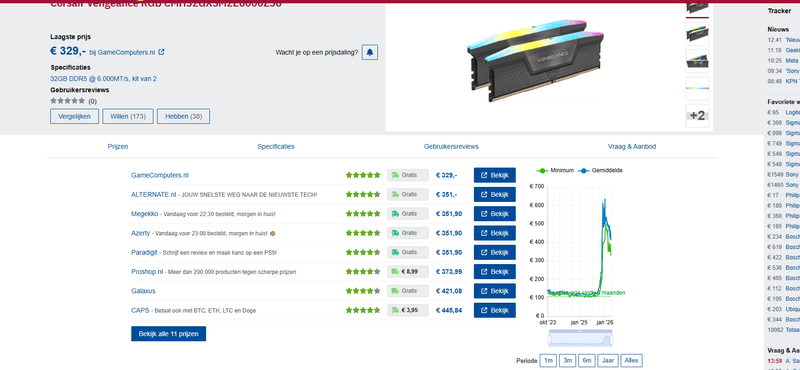Set chart period to Alles
800x370 pixels.
coord(631,360)
